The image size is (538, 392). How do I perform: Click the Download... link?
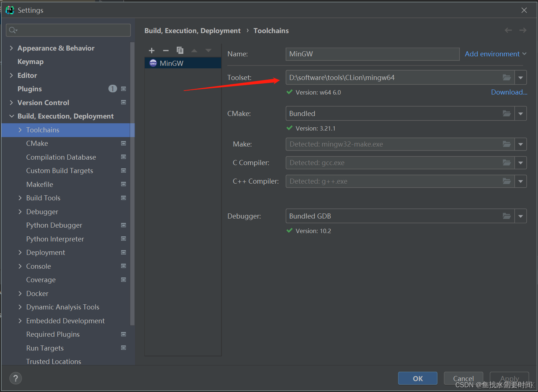(x=509, y=92)
